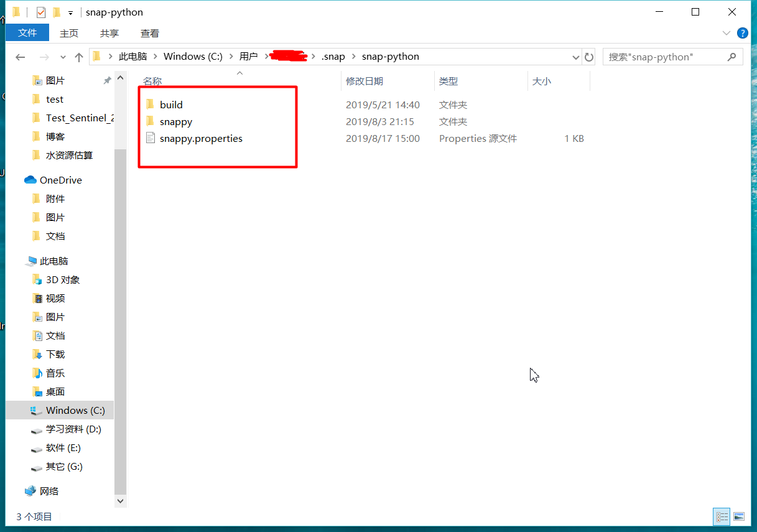Refresh the folder view

coord(588,56)
